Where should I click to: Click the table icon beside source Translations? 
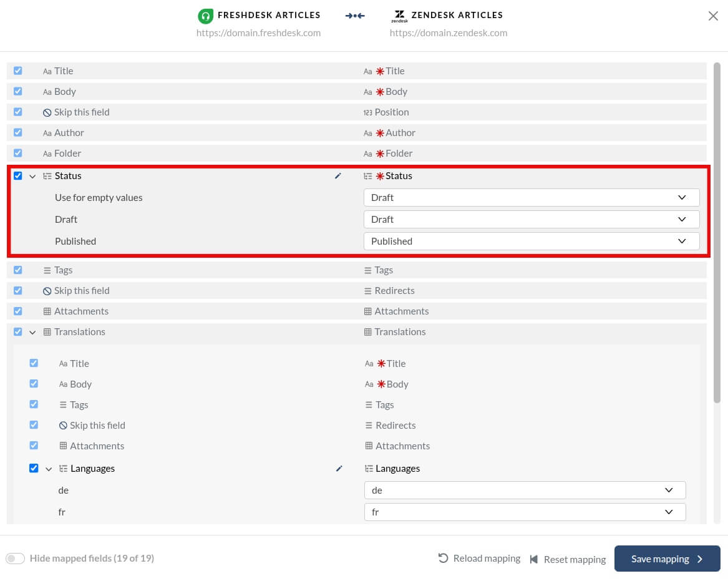pyautogui.click(x=47, y=331)
